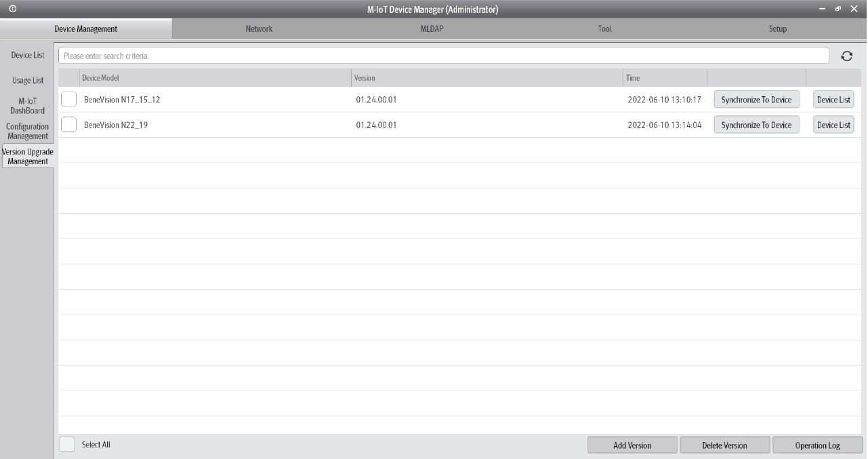Screen dimensions: 868x459
Task: Tick the BeneVision N17_15_12 checkbox
Action: point(68,100)
